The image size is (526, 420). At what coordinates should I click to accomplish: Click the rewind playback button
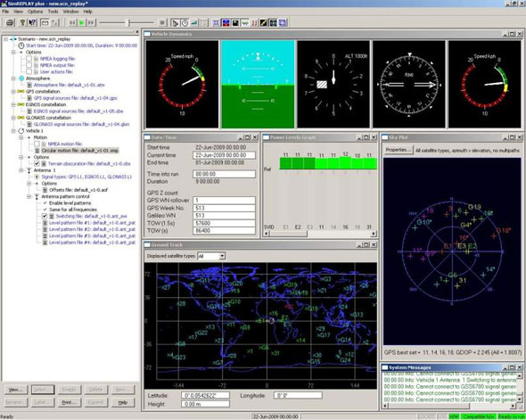[x=72, y=22]
